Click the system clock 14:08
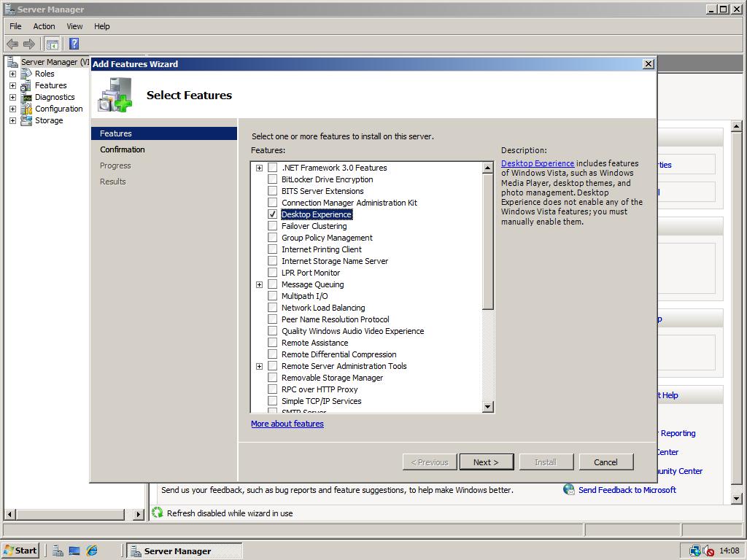The height and width of the screenshot is (560, 747). pyautogui.click(x=729, y=551)
